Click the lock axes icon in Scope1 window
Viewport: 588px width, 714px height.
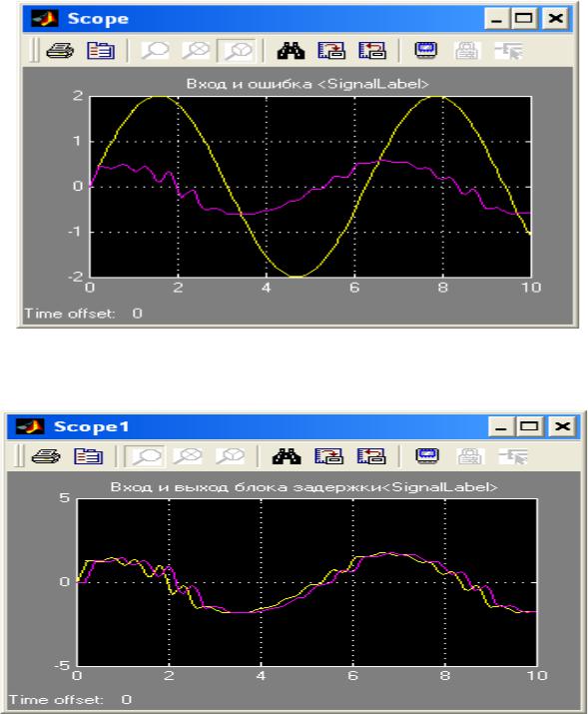pos(469,455)
